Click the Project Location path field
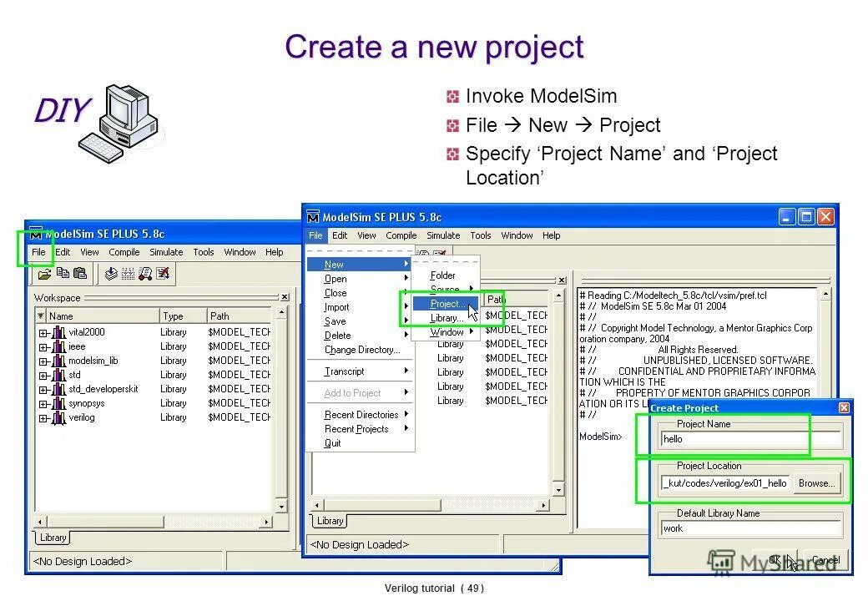868x601 pixels. [725, 483]
